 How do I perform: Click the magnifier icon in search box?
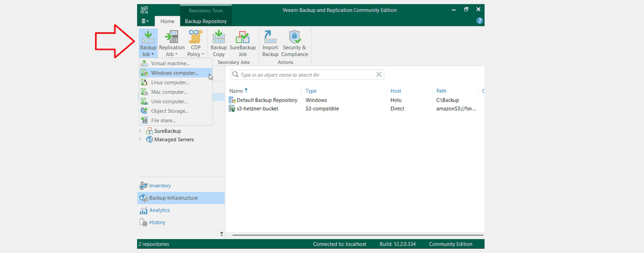(236, 75)
